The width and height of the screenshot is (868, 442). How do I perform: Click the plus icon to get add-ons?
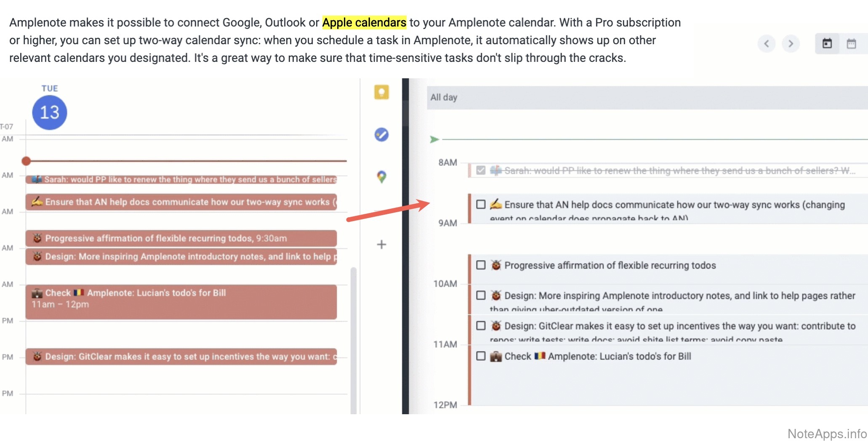[x=381, y=245]
